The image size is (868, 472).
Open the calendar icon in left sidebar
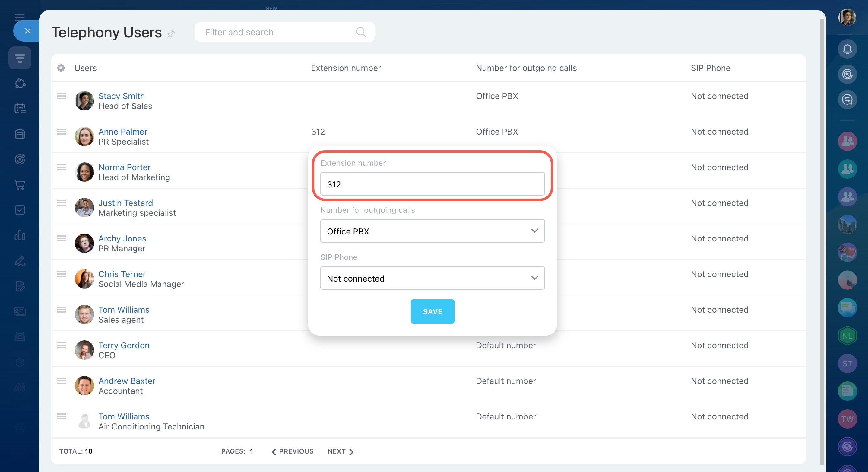pyautogui.click(x=20, y=108)
